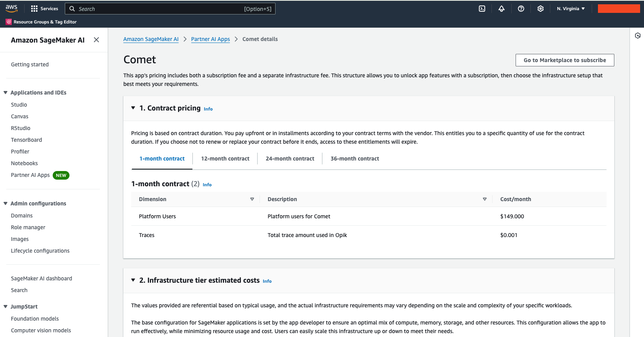This screenshot has width=644, height=337.
Task: Open RStudio in the sidebar
Action: coord(20,128)
